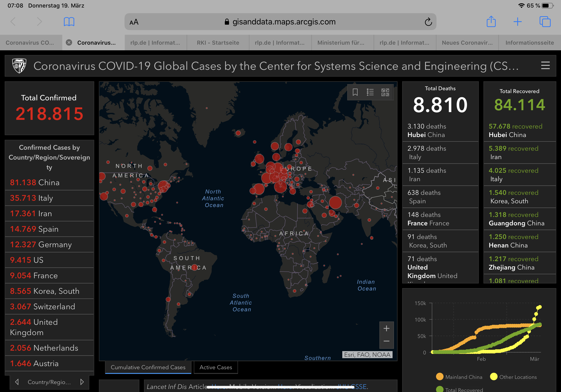The width and height of the screenshot is (561, 392).
Task: Click 1.318 recovered Guangdong China entry
Action: (520, 219)
